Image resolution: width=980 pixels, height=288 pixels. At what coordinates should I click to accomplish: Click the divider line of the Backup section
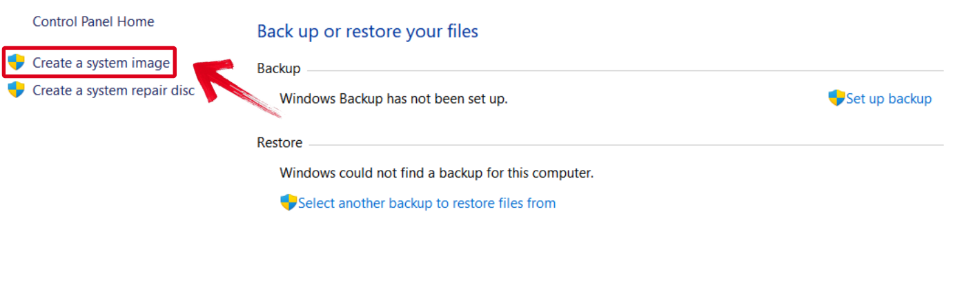(x=621, y=70)
